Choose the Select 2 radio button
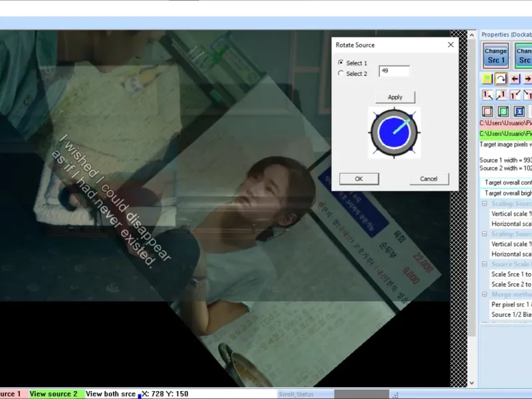The height and width of the screenshot is (399, 532). [341, 73]
